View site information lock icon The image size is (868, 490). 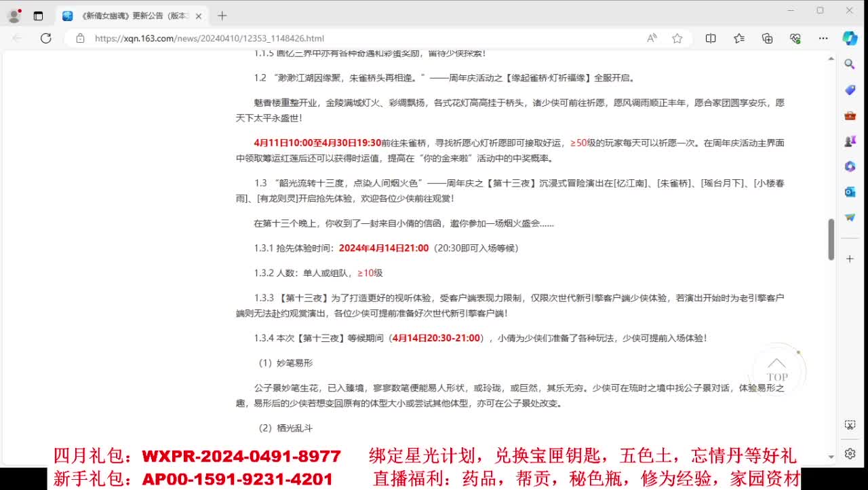coord(80,38)
